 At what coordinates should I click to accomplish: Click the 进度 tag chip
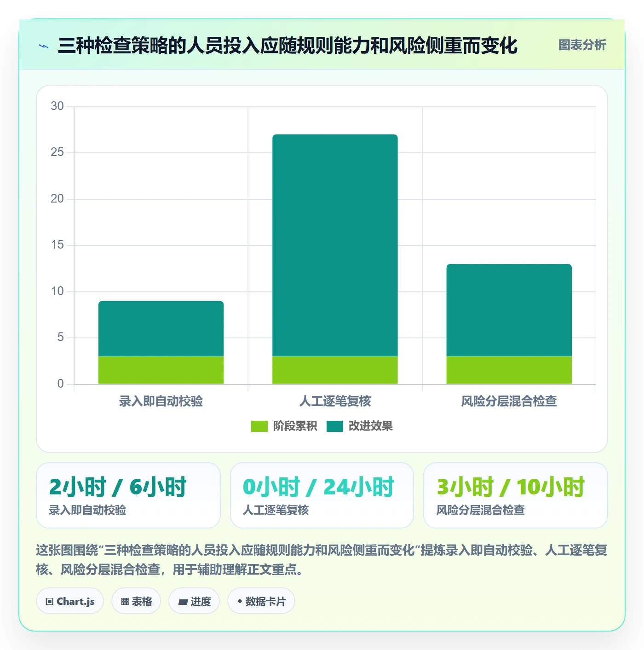coord(194,601)
